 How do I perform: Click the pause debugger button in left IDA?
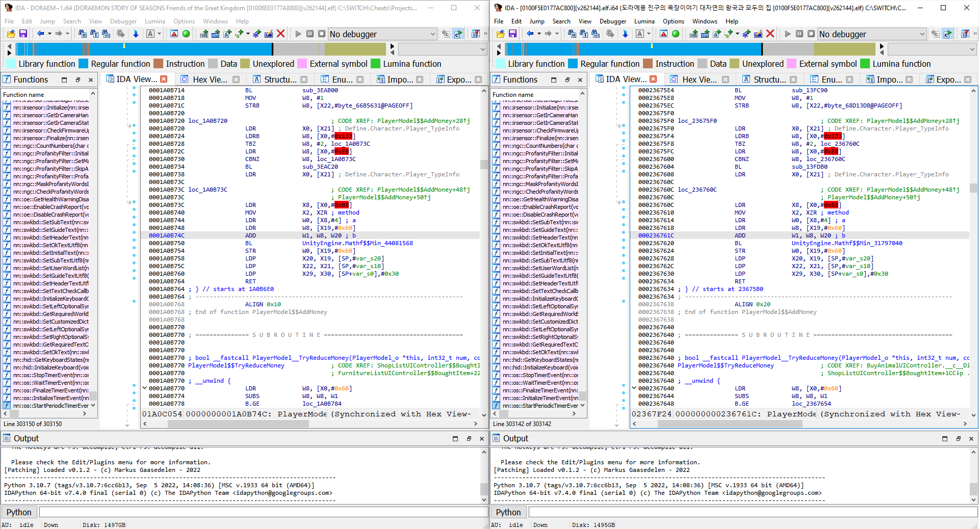coord(310,34)
